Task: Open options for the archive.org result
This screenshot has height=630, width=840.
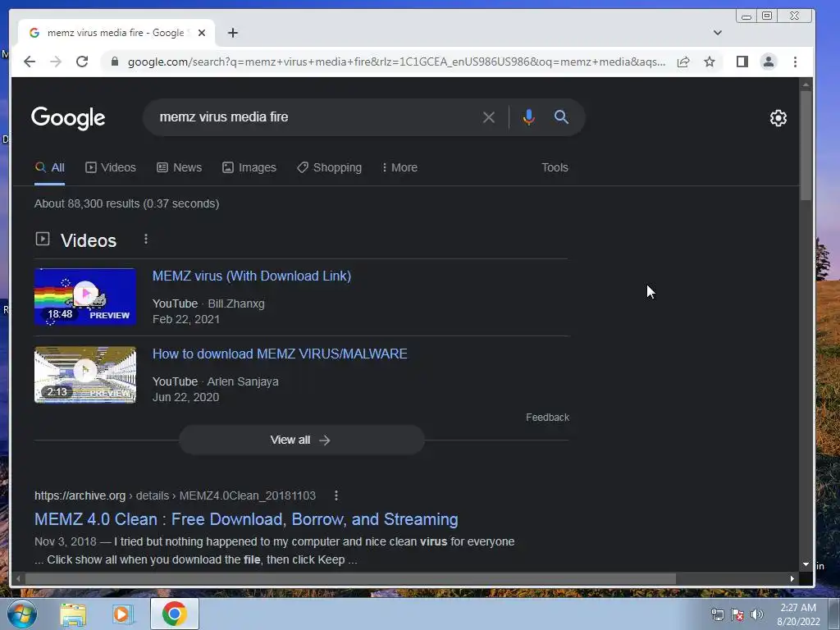Action: pyautogui.click(x=336, y=495)
